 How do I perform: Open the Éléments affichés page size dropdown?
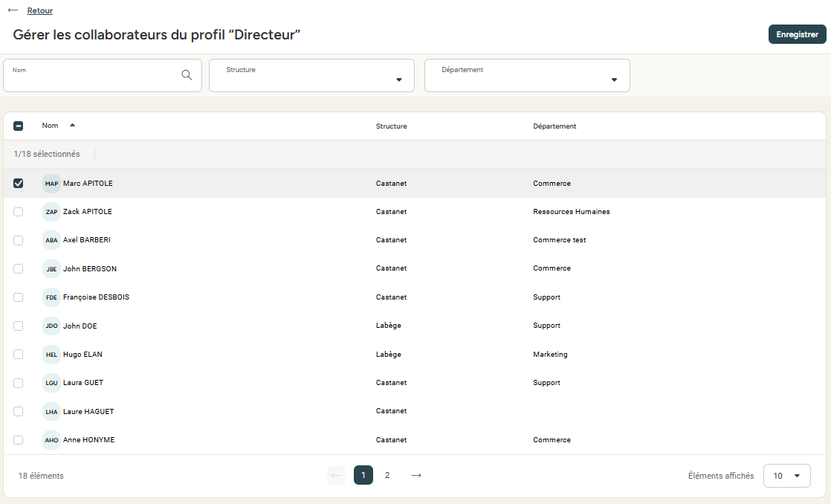pos(786,476)
